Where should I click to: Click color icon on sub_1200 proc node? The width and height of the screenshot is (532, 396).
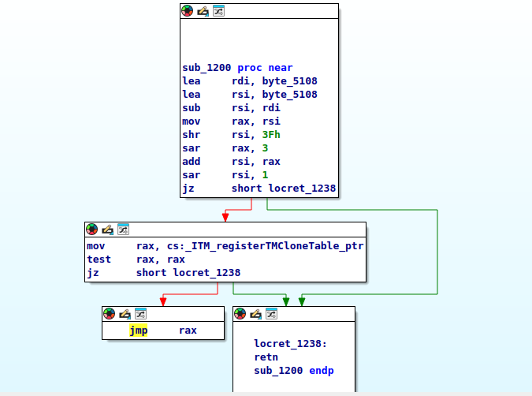187,11
